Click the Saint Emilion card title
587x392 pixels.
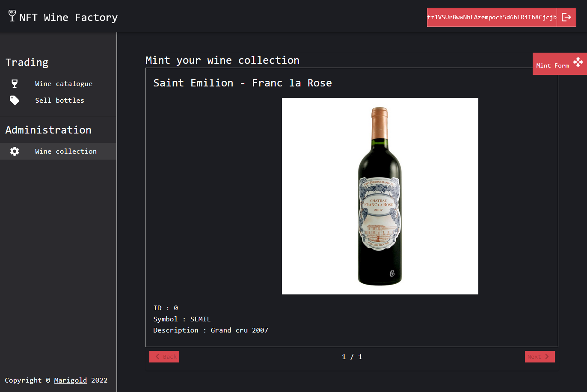[242, 83]
